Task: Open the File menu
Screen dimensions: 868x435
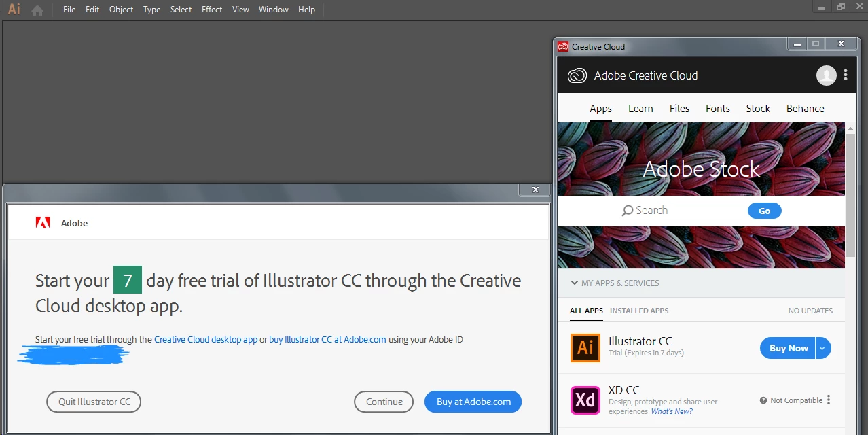Action: 69,10
